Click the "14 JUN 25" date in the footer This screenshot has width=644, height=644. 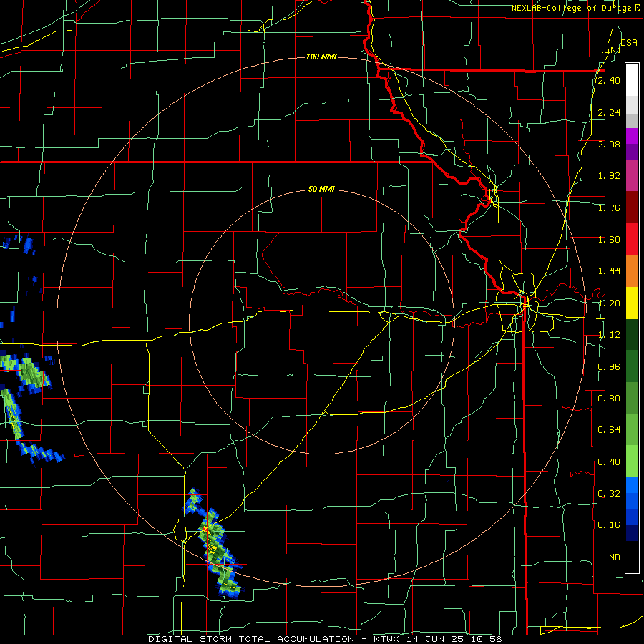tap(435, 639)
